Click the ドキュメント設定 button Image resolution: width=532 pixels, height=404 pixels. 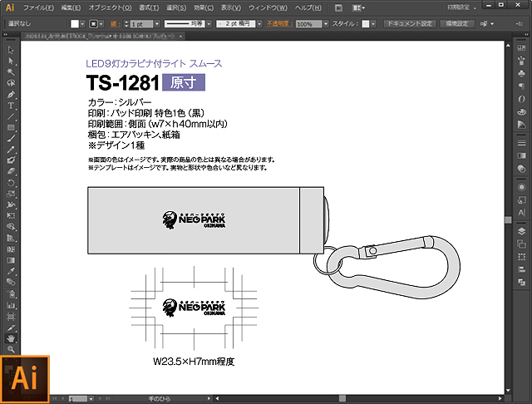(409, 24)
